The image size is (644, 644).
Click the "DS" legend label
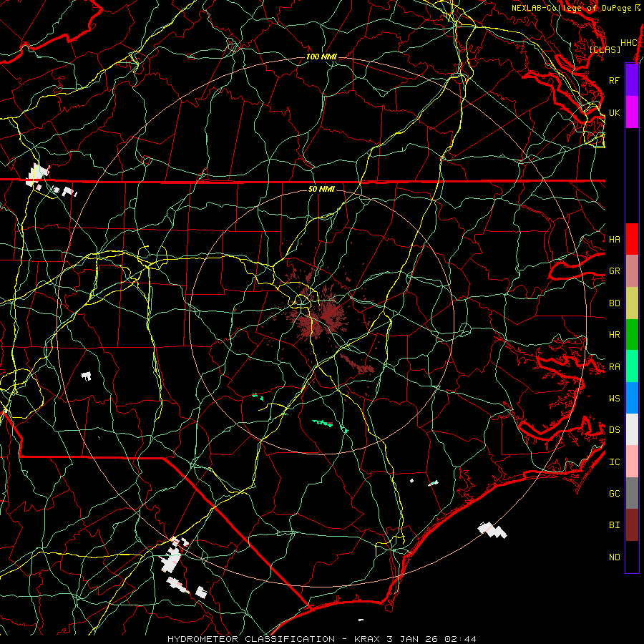(614, 430)
